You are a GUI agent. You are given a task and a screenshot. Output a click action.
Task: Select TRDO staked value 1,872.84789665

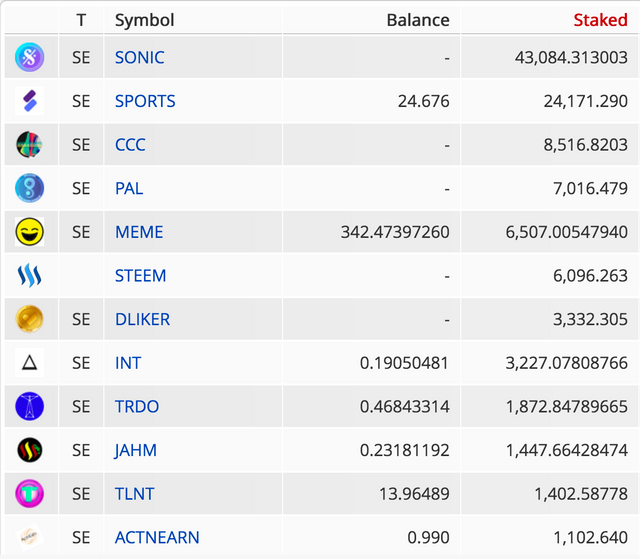coord(567,407)
